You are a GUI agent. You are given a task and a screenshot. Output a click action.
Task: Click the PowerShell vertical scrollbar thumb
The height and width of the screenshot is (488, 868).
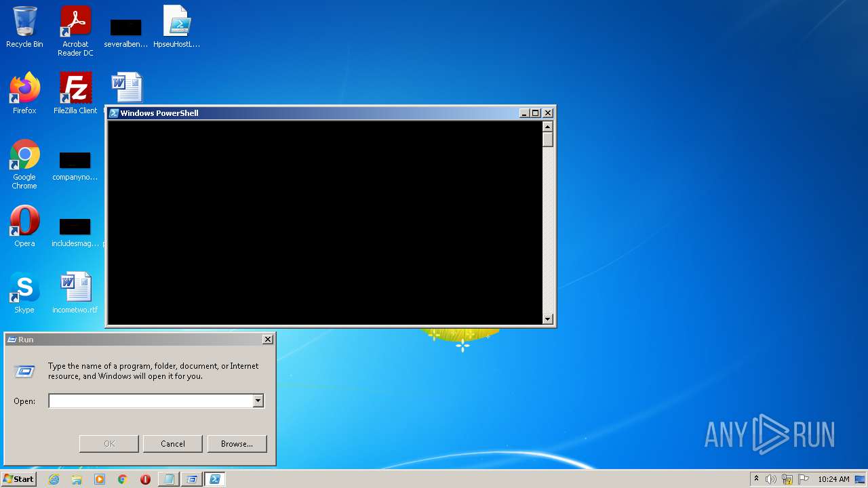[x=548, y=140]
